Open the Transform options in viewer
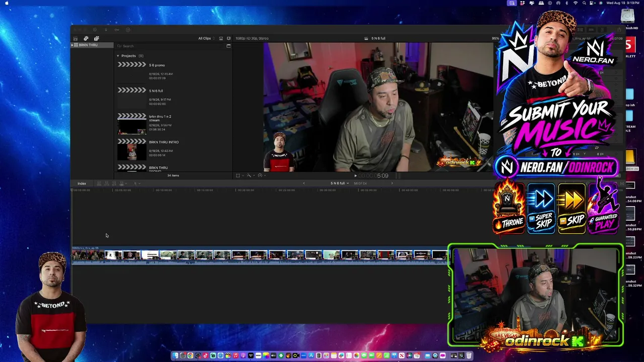The image size is (644, 362). coord(239,175)
